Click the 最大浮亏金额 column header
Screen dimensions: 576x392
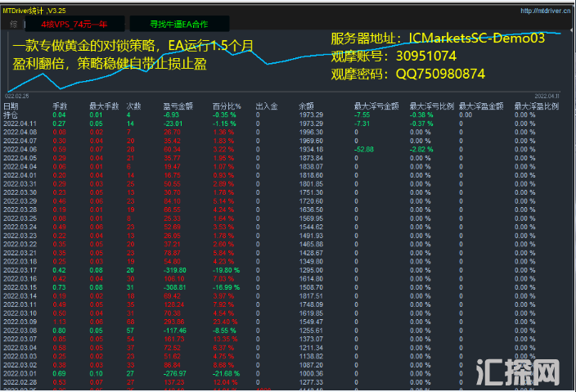(376, 106)
